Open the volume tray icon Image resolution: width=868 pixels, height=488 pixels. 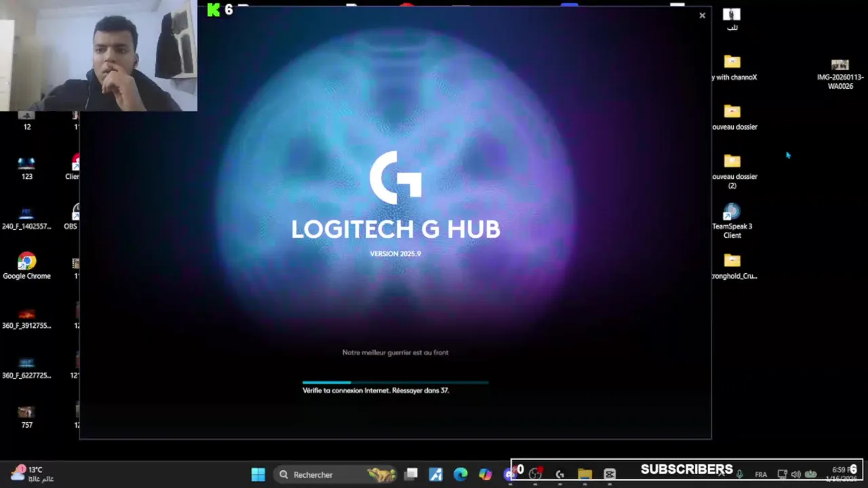pyautogui.click(x=796, y=474)
